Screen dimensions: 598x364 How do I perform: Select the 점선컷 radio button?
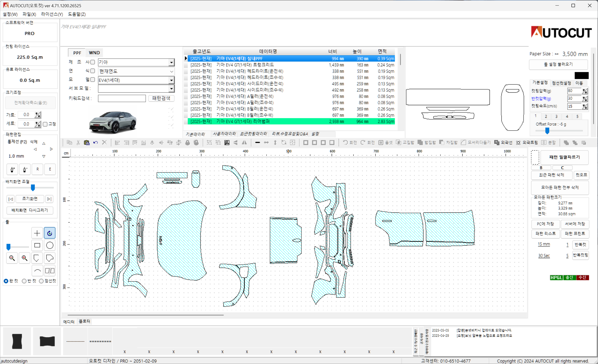41,281
